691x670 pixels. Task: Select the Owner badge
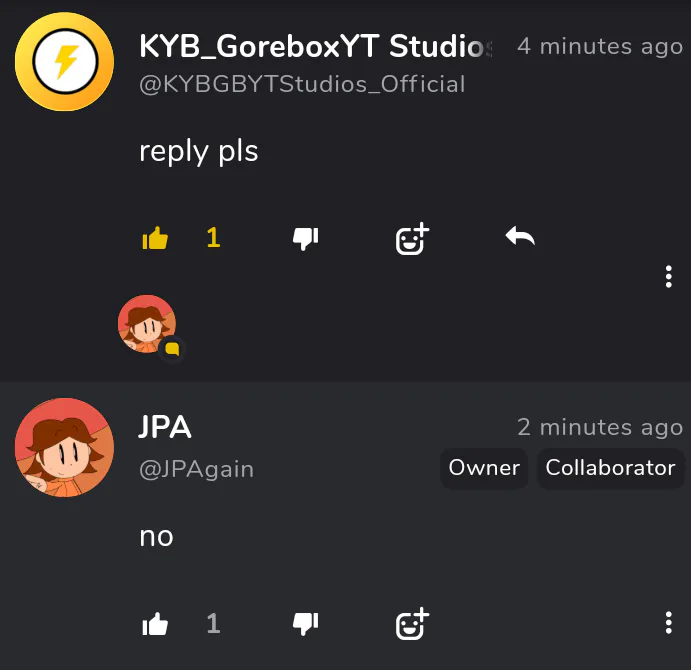tap(484, 468)
